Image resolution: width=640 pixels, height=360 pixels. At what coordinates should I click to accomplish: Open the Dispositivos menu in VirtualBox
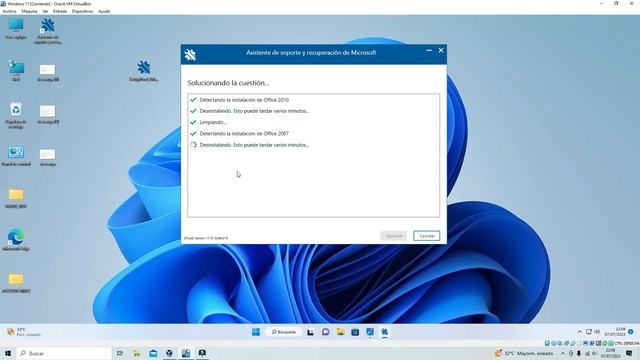82,11
